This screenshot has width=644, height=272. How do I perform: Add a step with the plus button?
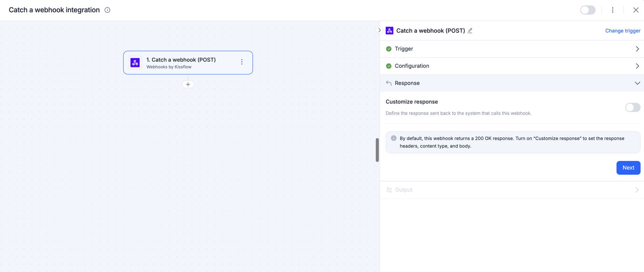[x=188, y=85]
